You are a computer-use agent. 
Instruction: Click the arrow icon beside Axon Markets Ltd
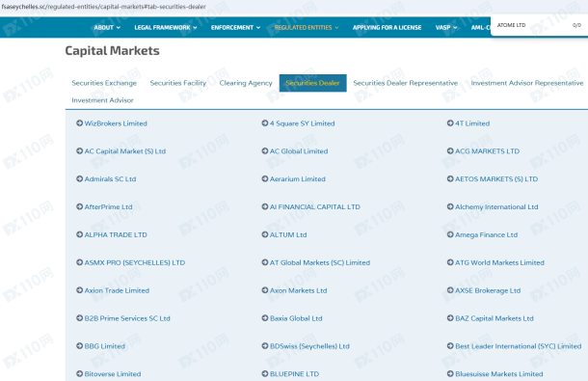click(x=265, y=289)
